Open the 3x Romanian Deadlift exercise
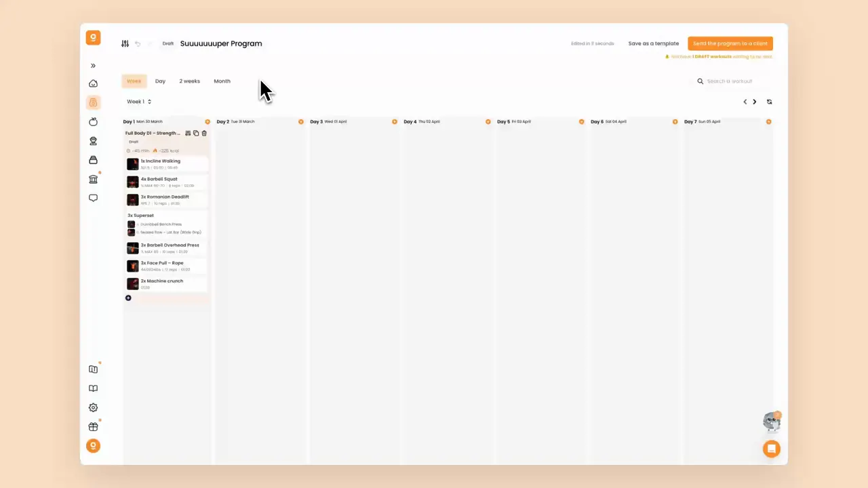Screen dimensions: 868x488 tap(167, 199)
